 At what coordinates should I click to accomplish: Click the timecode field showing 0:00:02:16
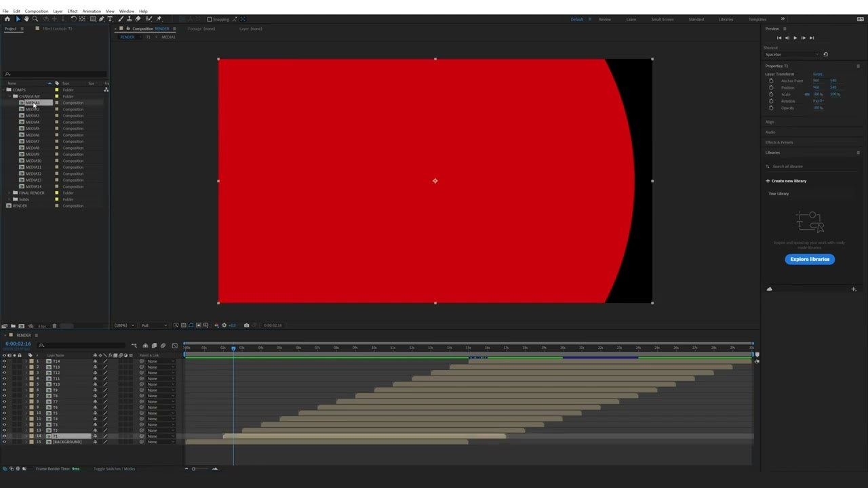point(17,344)
